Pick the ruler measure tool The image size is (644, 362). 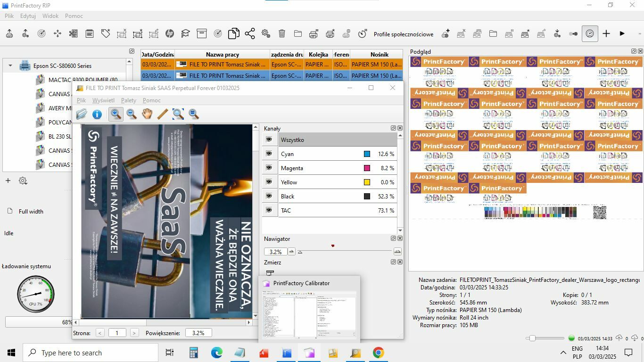pyautogui.click(x=163, y=114)
